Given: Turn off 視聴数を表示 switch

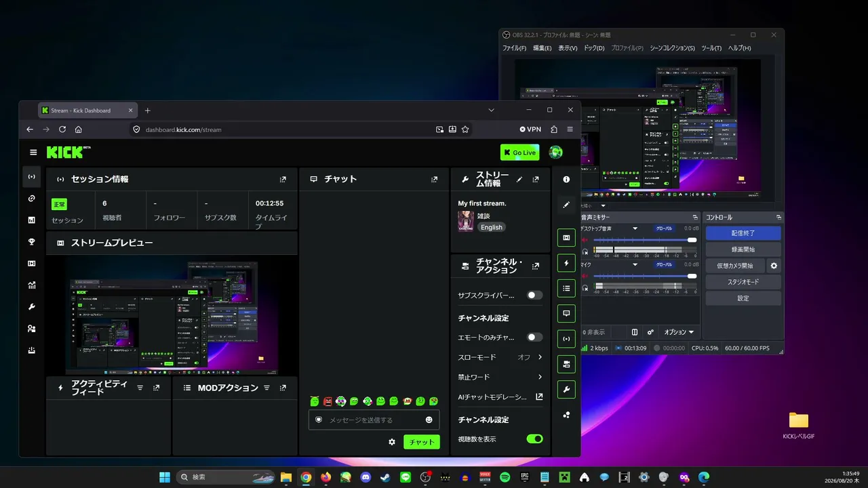Looking at the screenshot, I should tap(535, 439).
